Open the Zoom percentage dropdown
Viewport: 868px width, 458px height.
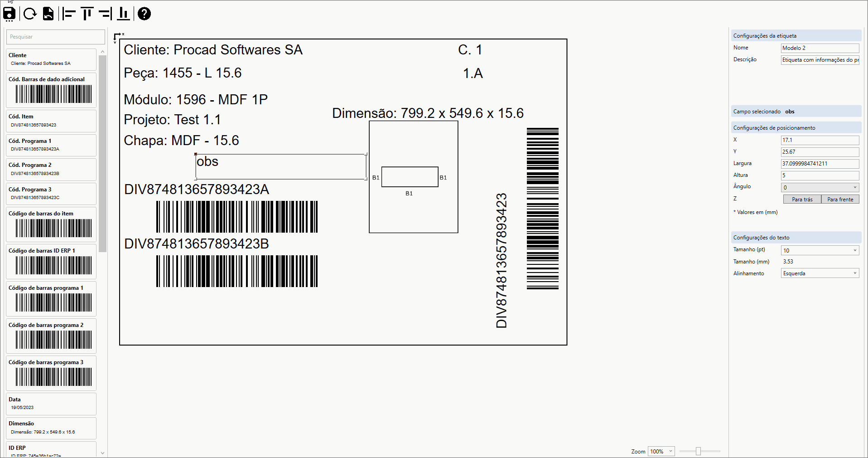point(661,451)
